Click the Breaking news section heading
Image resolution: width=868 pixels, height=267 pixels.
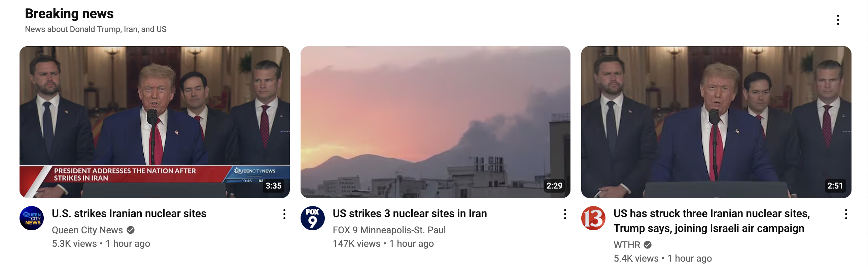point(69,13)
